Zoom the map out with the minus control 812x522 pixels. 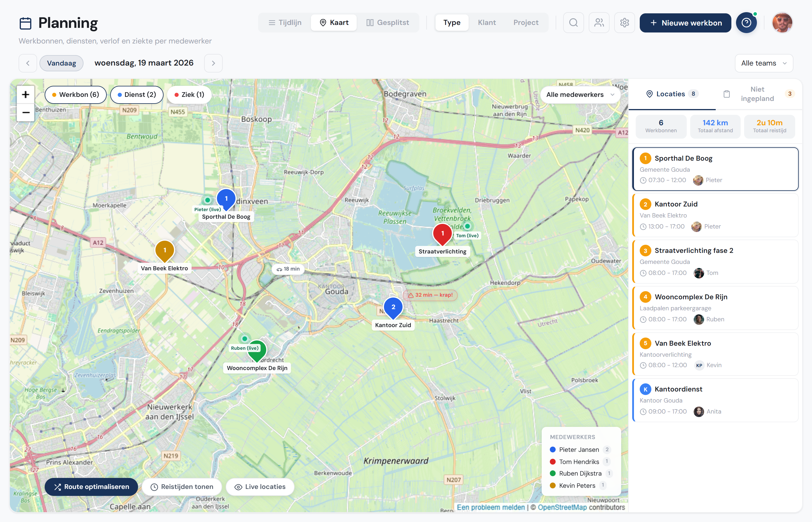pyautogui.click(x=26, y=112)
